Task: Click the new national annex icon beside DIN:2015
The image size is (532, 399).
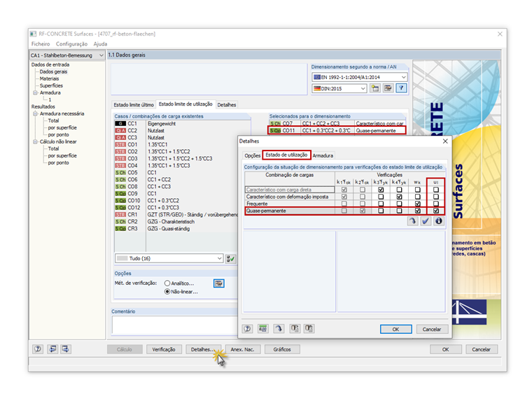Action: [375, 89]
